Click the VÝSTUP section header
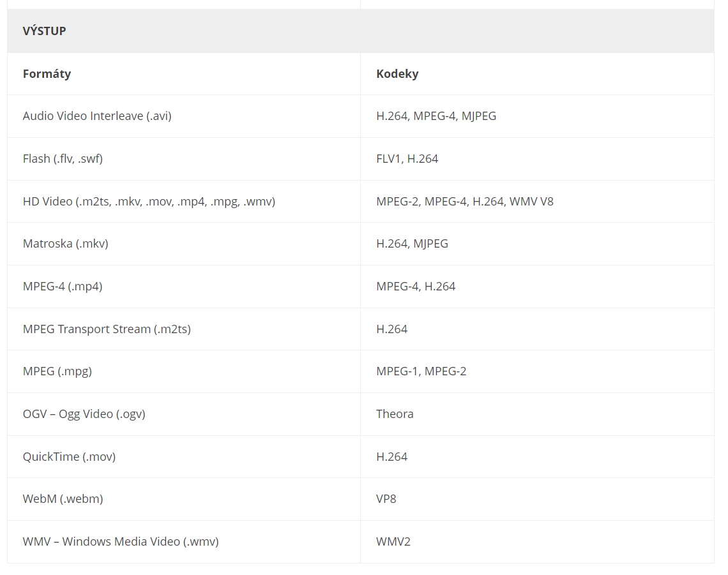 (x=361, y=31)
